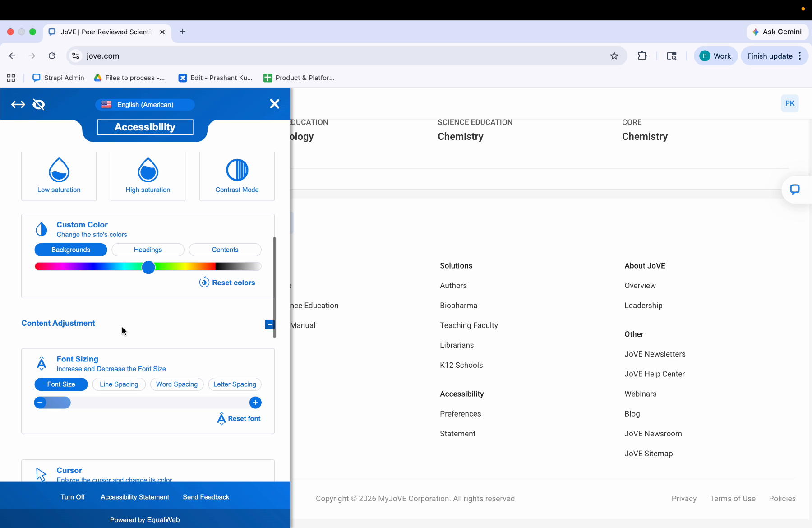This screenshot has width=812, height=528.
Task: Open Files to process bookmark
Action: tap(129, 78)
